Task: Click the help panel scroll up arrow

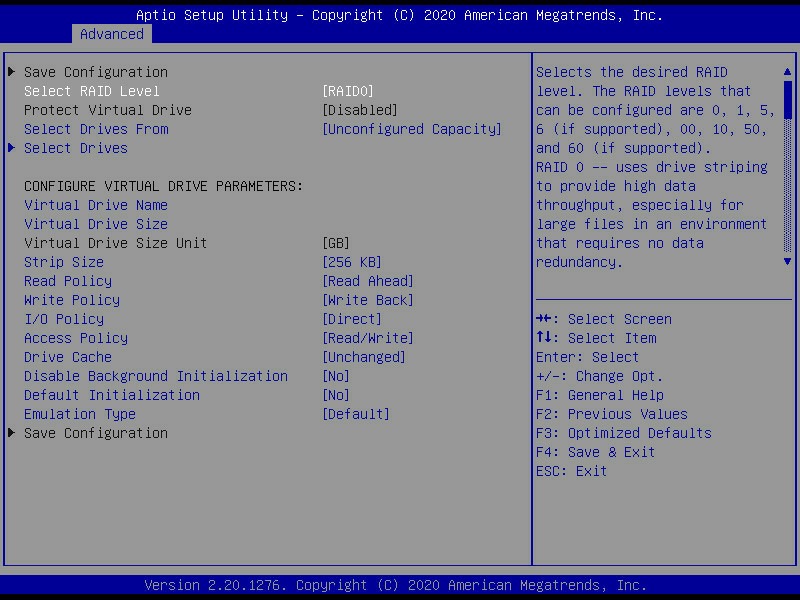Action: (x=787, y=72)
